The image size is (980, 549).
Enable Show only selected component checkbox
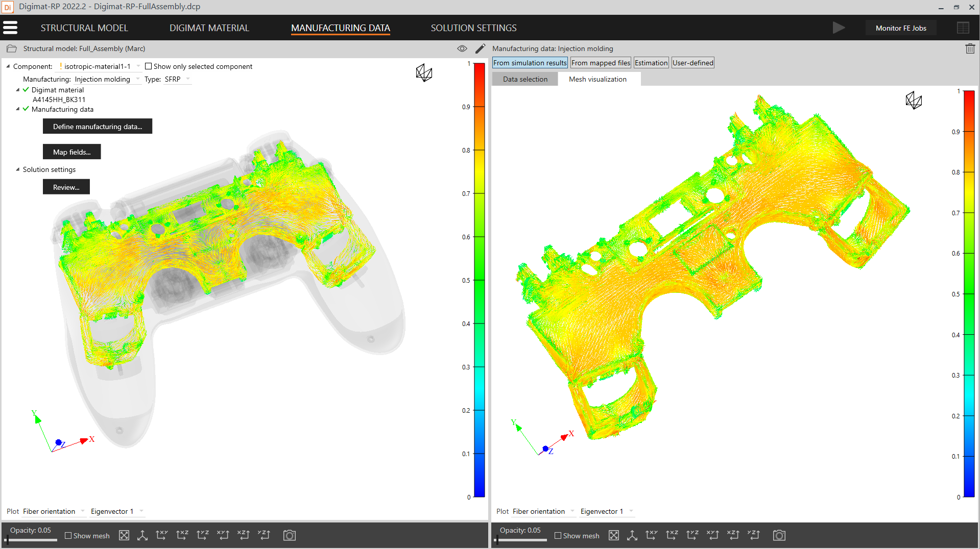tap(149, 66)
